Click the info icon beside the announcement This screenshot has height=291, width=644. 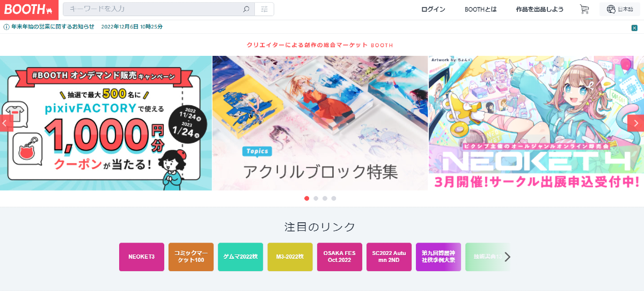point(6,27)
